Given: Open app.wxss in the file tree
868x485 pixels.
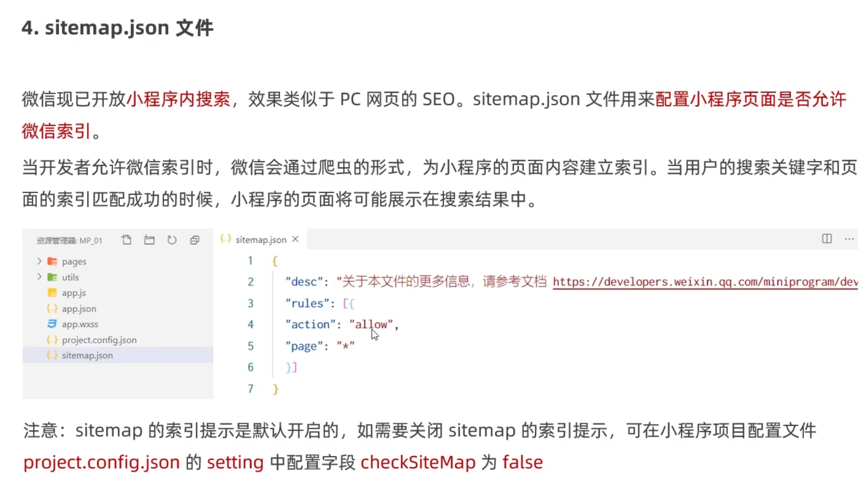Looking at the screenshot, I should [x=80, y=324].
